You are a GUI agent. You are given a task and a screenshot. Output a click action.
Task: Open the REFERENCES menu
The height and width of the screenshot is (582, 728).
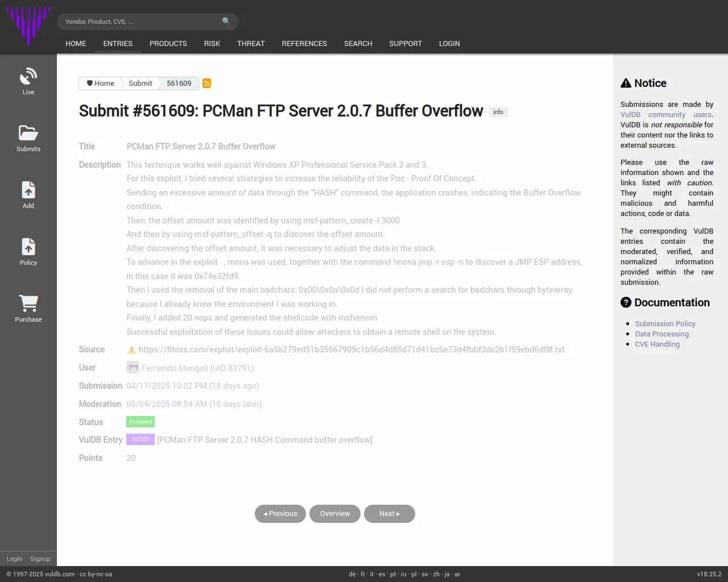click(x=304, y=43)
